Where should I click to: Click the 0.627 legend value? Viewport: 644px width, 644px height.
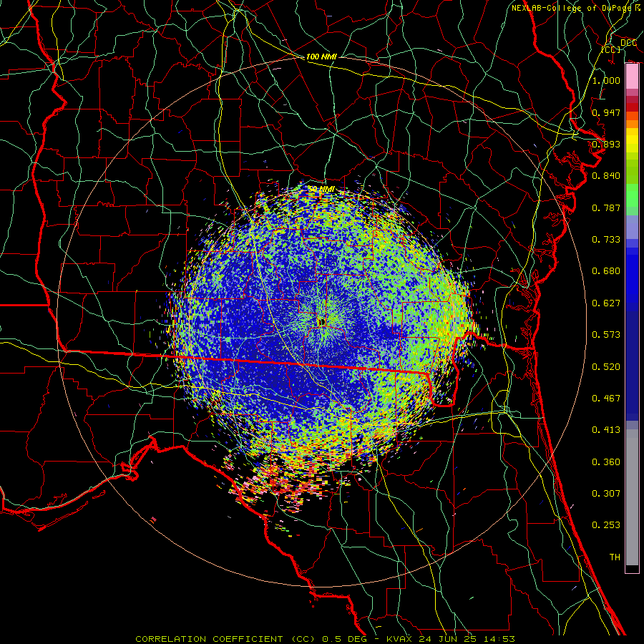click(606, 303)
